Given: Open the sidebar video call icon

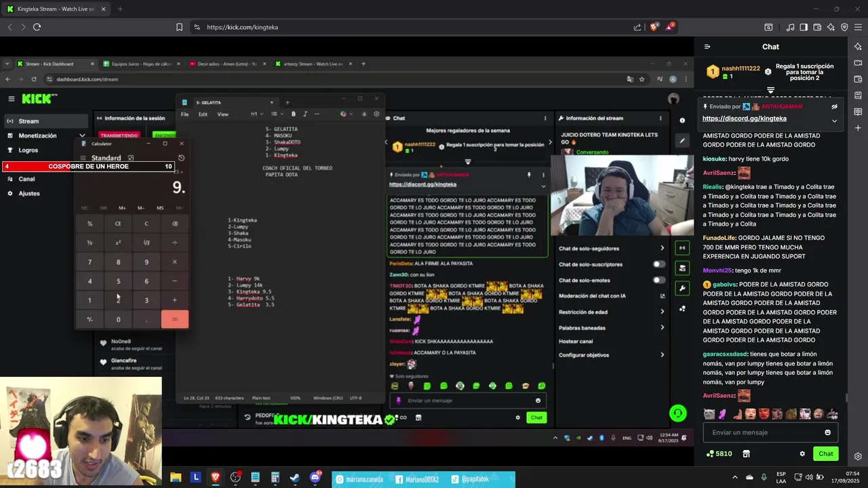Looking at the screenshot, I should (858, 62).
